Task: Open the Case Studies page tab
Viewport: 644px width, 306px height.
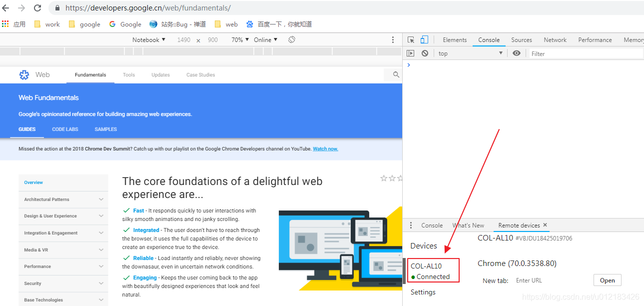Action: [201, 75]
